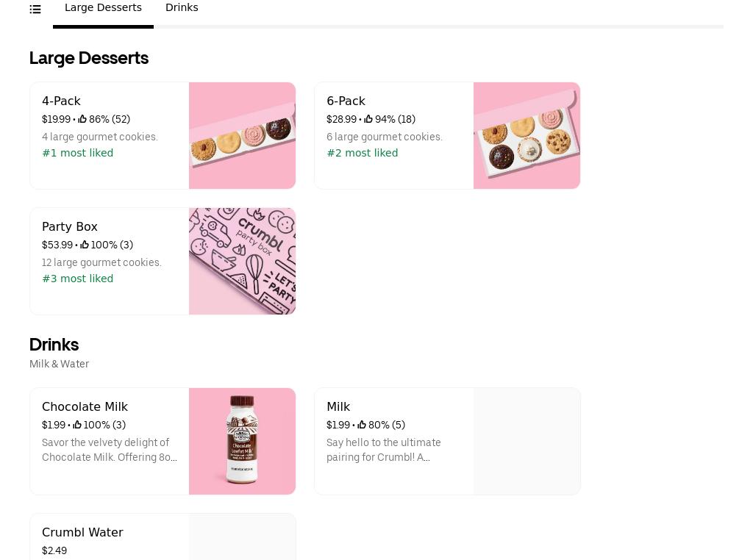
Task: View the 4-Pack cookie box photo
Action: pyautogui.click(x=242, y=135)
